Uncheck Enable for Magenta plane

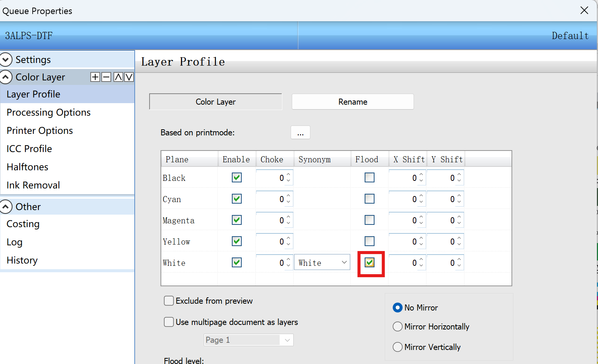click(237, 220)
